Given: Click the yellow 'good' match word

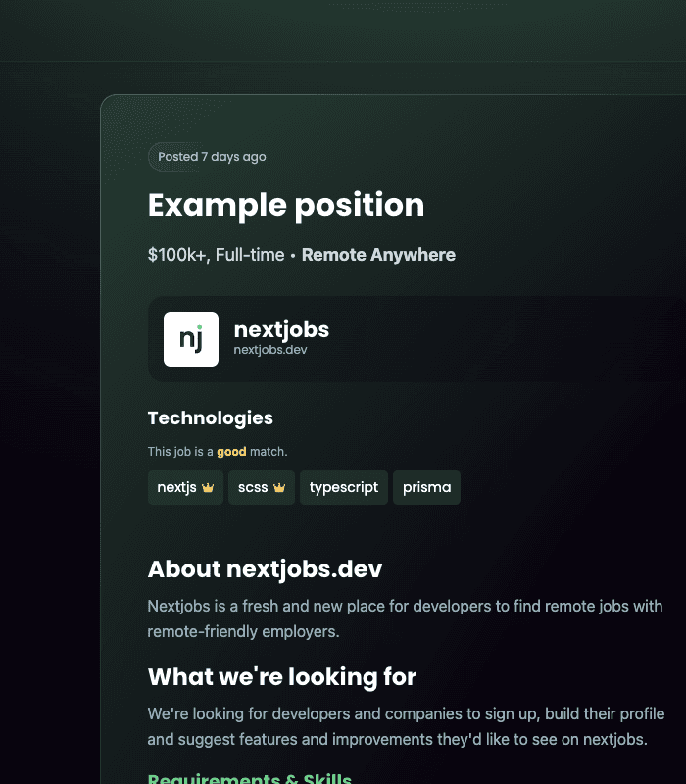Looking at the screenshot, I should pyautogui.click(x=231, y=452).
